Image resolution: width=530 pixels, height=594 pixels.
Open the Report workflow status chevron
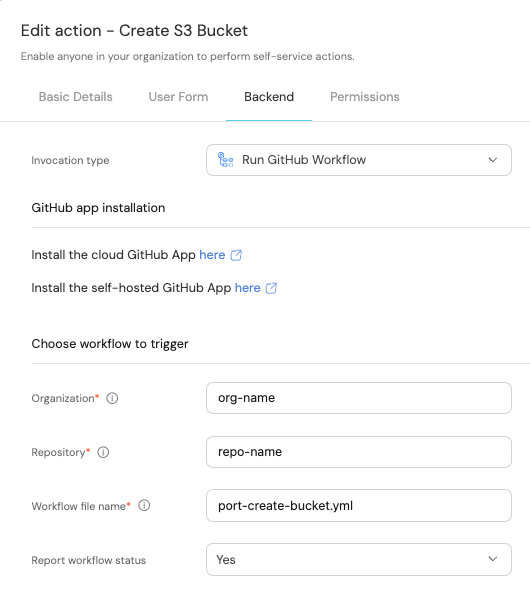tap(492, 559)
